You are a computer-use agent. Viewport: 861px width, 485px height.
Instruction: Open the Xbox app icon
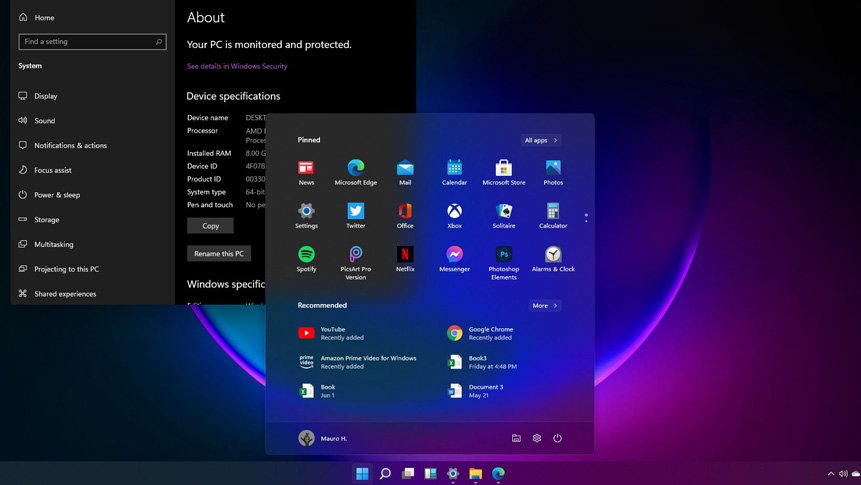pyautogui.click(x=454, y=212)
